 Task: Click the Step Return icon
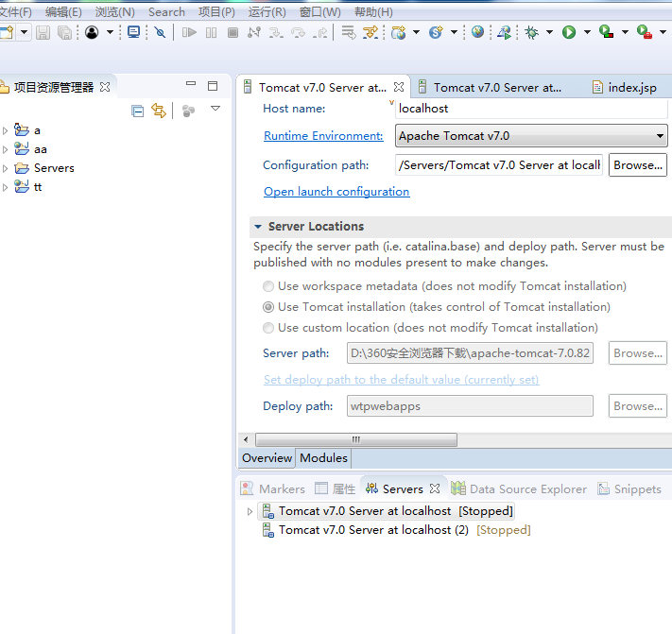tap(319, 32)
